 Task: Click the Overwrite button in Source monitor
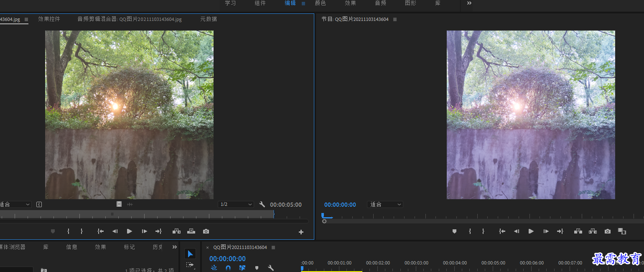point(191,231)
